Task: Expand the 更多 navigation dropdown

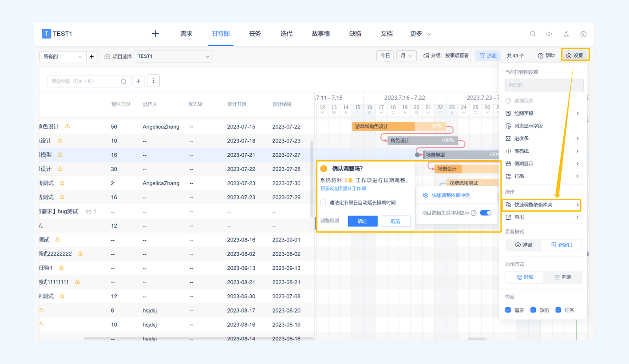Action: [x=420, y=34]
